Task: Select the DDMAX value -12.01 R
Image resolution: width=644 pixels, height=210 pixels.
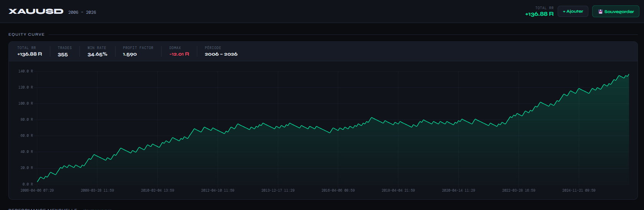Action: tap(179, 54)
